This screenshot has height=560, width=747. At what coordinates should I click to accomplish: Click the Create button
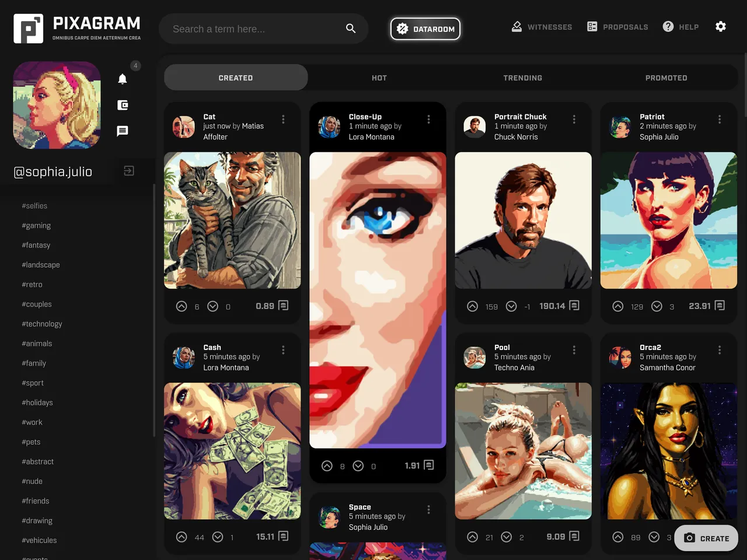pyautogui.click(x=706, y=538)
